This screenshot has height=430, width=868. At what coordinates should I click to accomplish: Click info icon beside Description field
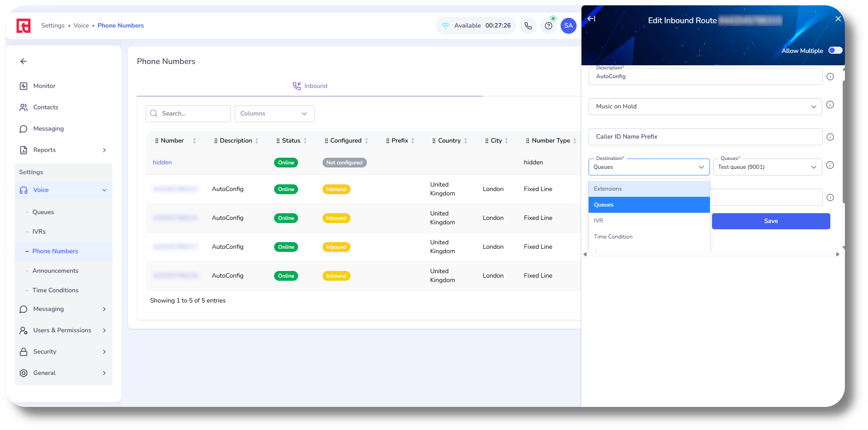[x=830, y=77]
